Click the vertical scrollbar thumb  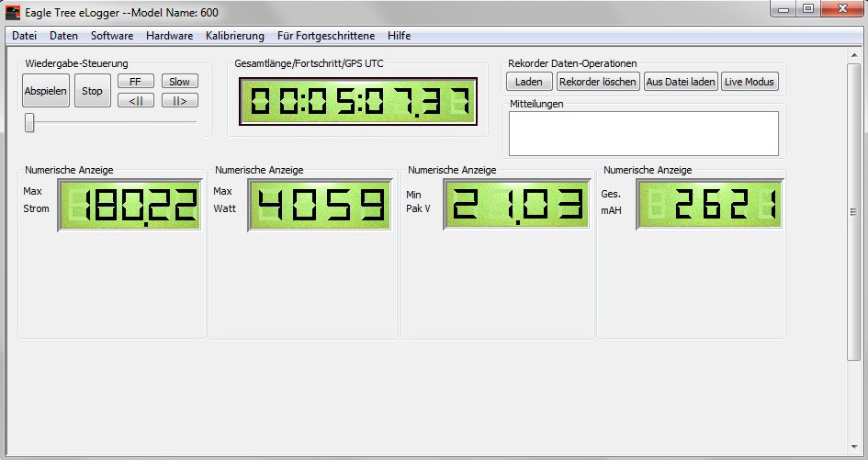tap(853, 212)
